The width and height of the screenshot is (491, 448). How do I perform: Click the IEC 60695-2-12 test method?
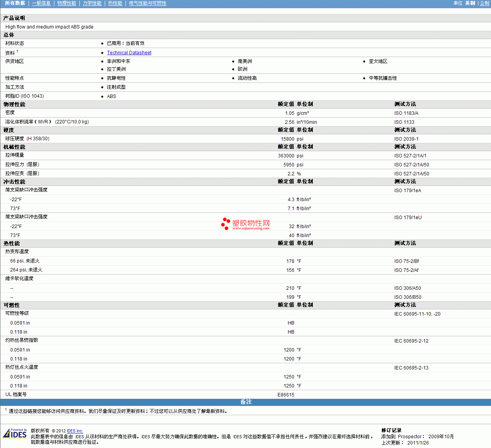pyautogui.click(x=411, y=341)
